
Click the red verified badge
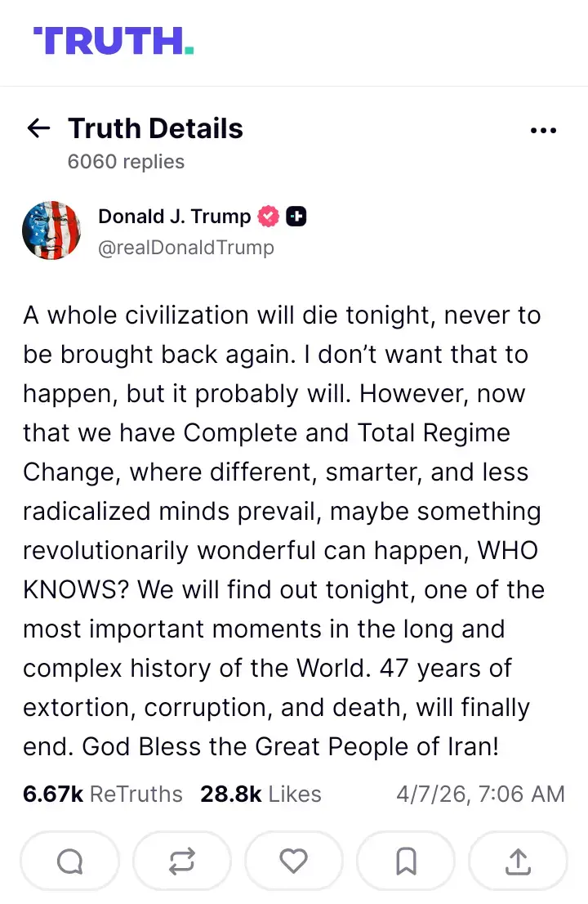(x=269, y=217)
